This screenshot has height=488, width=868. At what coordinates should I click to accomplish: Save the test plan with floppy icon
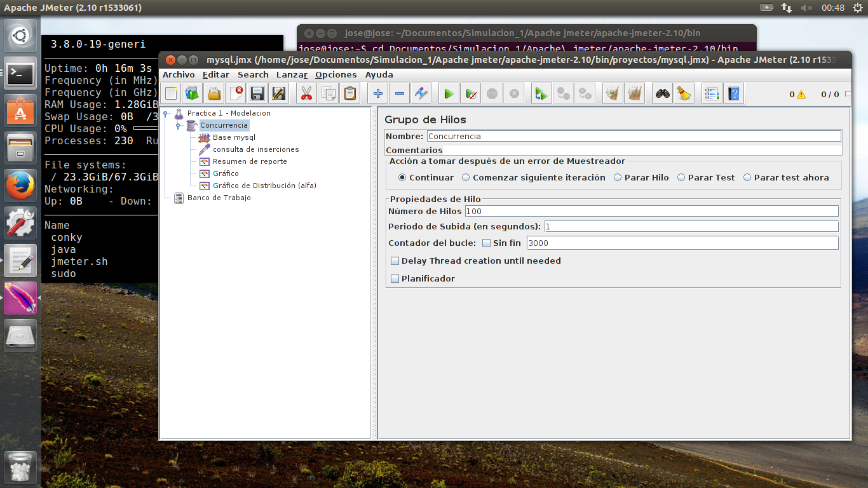coord(257,94)
